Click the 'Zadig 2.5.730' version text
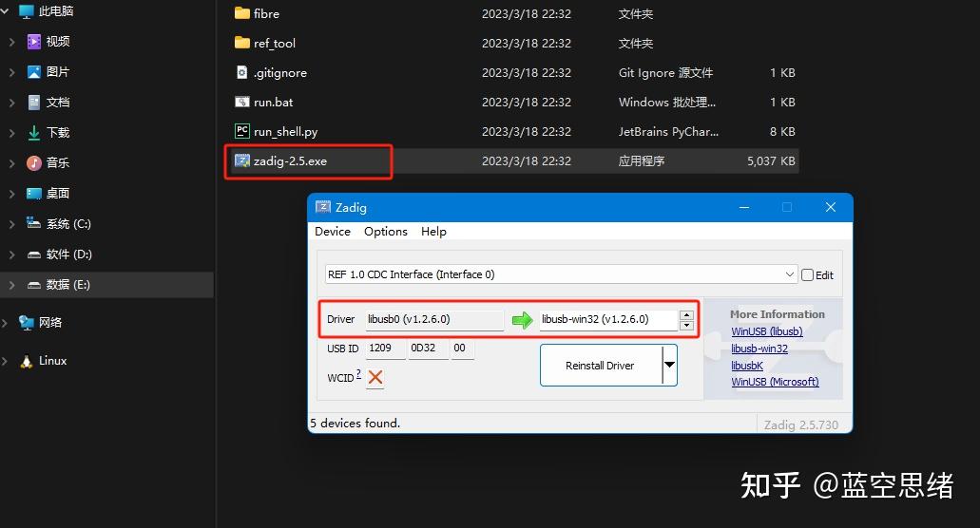This screenshot has width=980, height=528. (800, 425)
